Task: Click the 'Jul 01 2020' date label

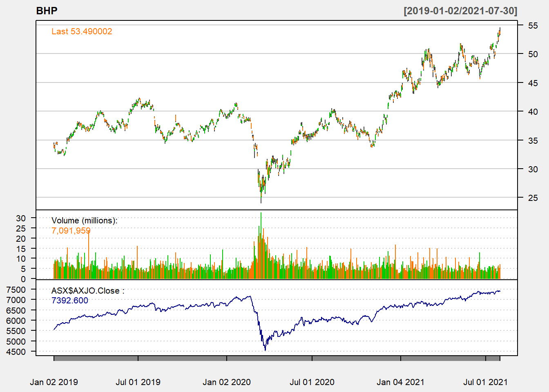Action: [312, 382]
